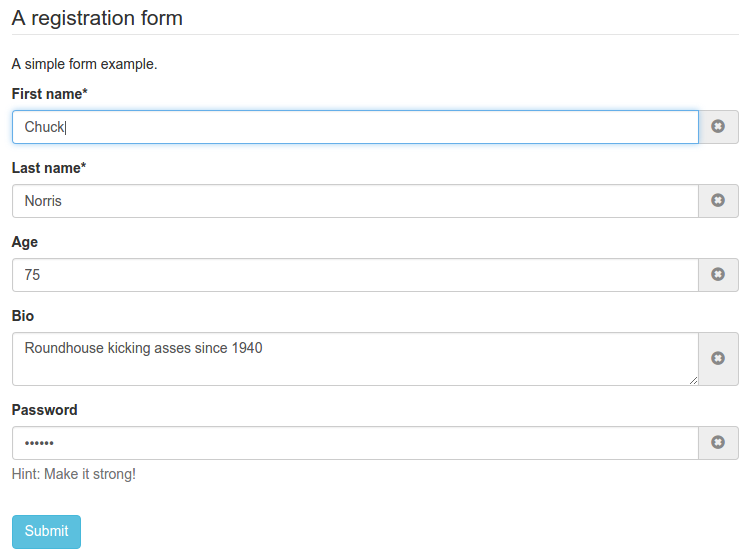741x556 pixels.
Task: Focus the First name input containing Chuck
Action: point(355,127)
